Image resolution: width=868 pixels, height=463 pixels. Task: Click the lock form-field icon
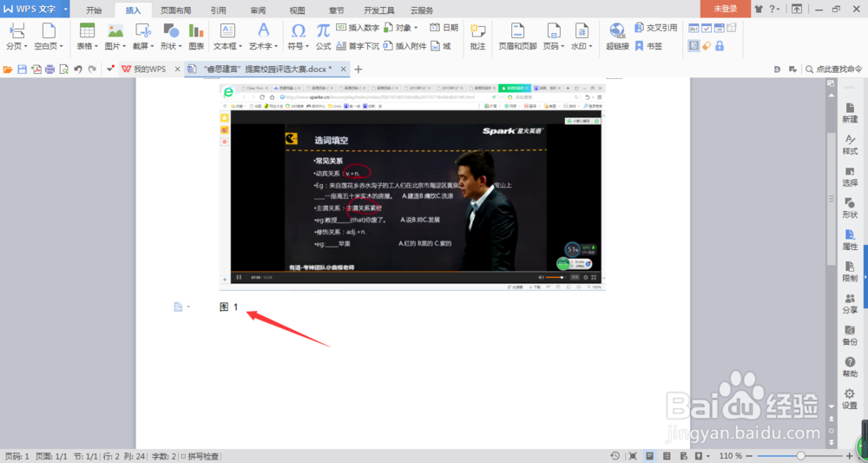click(719, 46)
